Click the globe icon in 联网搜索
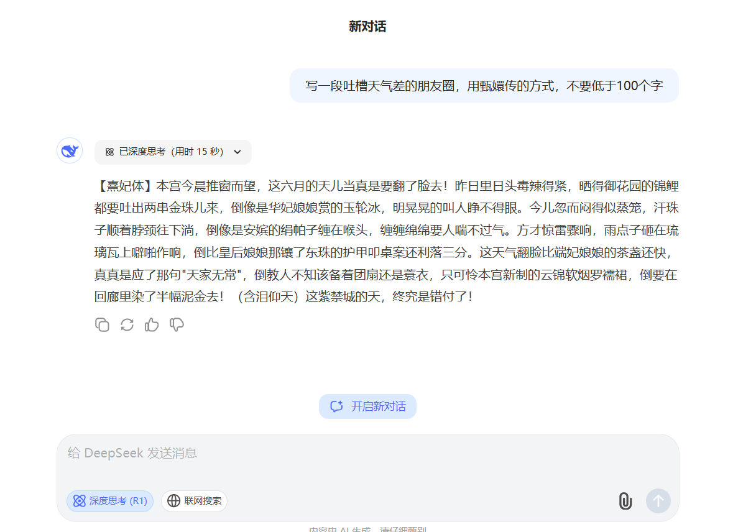The height and width of the screenshot is (532, 756). click(174, 501)
